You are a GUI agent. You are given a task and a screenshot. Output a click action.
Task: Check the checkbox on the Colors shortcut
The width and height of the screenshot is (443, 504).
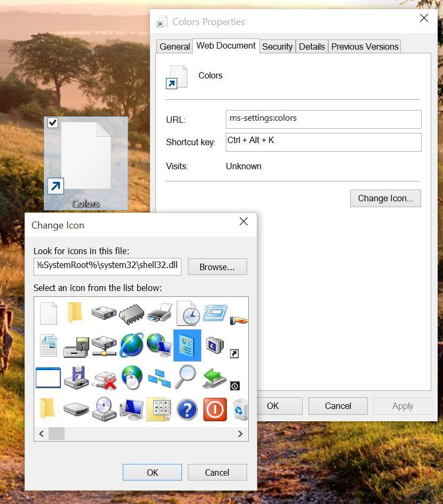[x=52, y=123]
